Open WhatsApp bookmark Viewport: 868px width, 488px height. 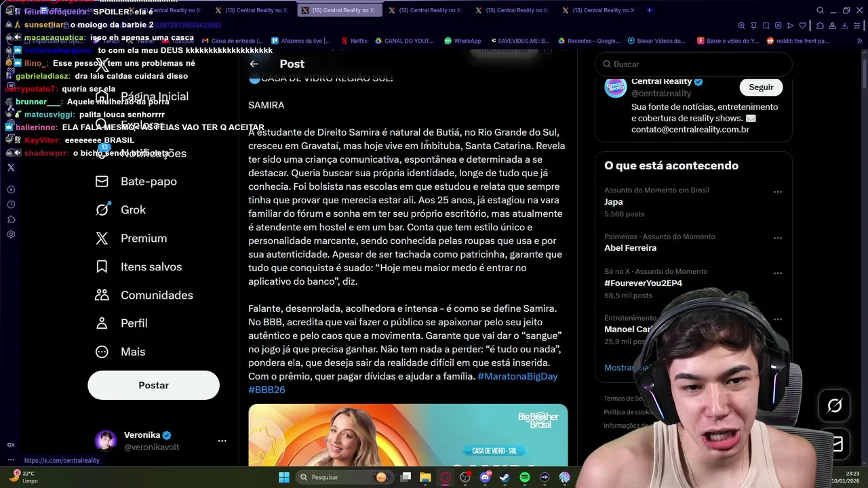[462, 41]
